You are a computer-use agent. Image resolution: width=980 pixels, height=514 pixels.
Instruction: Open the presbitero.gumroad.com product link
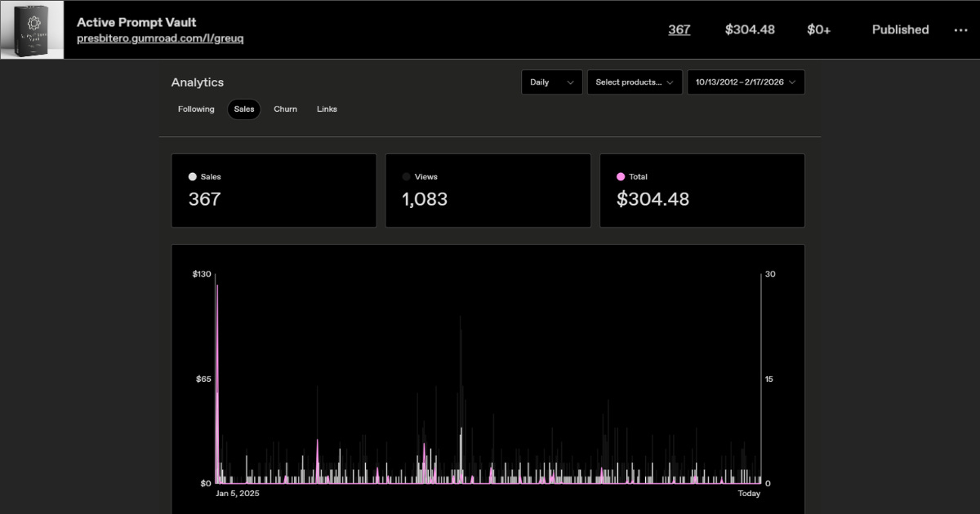point(158,38)
